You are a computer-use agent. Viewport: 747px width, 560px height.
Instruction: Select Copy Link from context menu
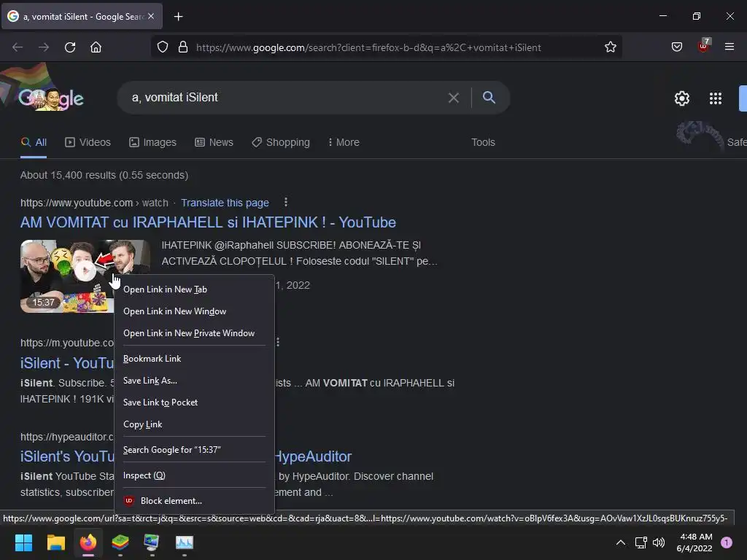tap(194, 424)
